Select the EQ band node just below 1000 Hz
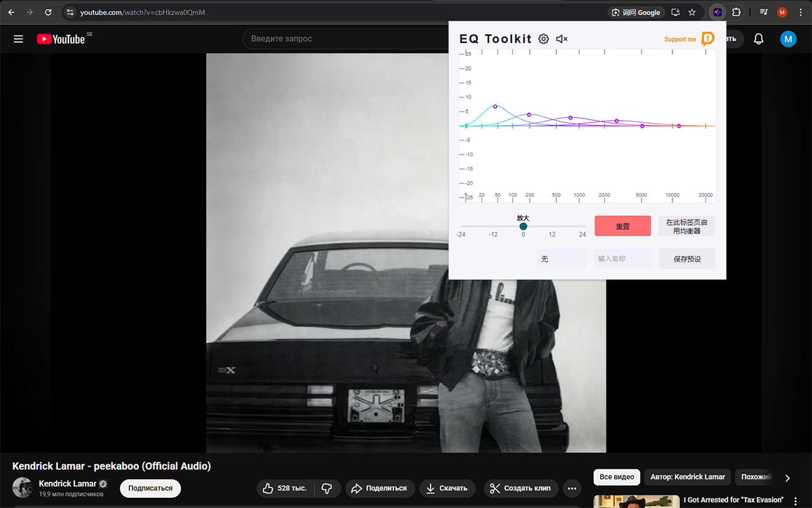Viewport: 812px width, 508px height. [x=571, y=117]
